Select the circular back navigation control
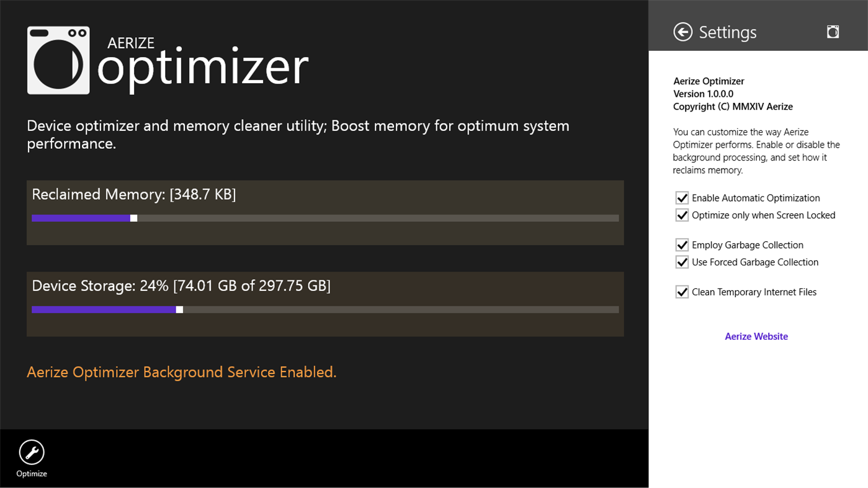 [x=682, y=32]
